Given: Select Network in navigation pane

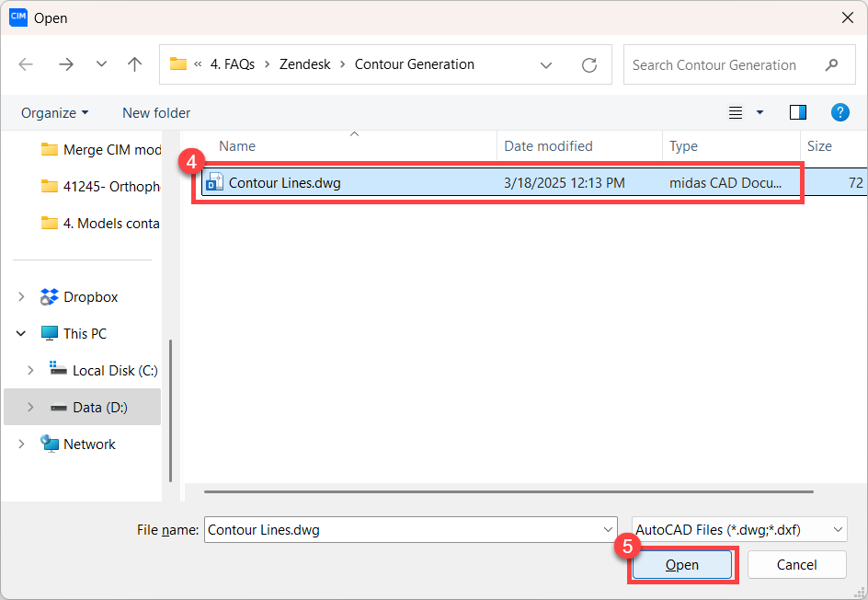Looking at the screenshot, I should click(x=89, y=444).
